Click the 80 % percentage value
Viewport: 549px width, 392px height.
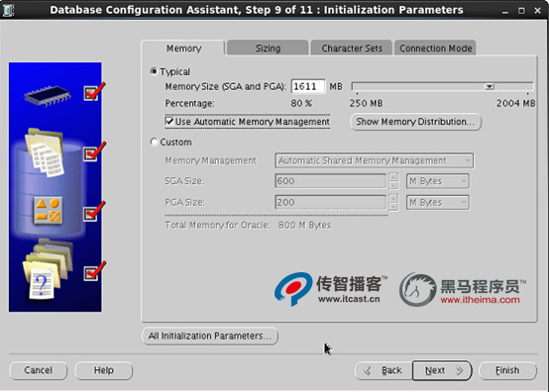(301, 104)
